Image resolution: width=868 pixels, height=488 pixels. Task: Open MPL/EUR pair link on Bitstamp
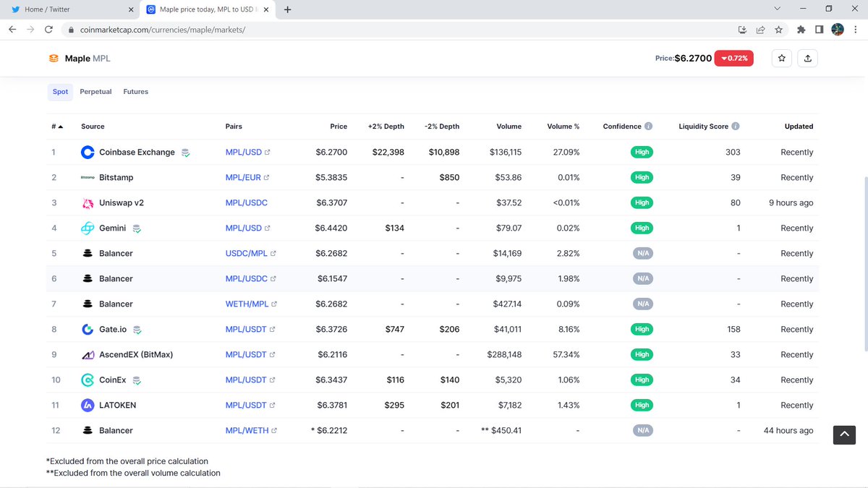[247, 178]
